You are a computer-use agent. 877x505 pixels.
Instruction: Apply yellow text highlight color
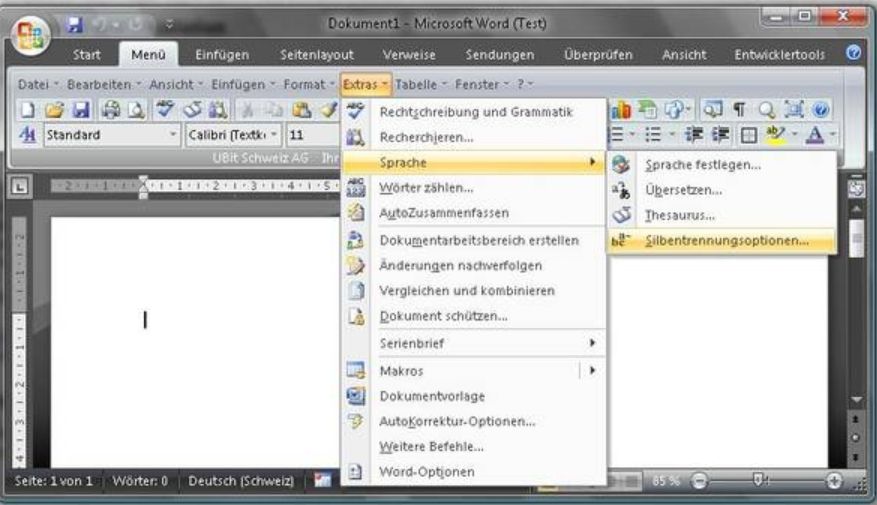[x=775, y=135]
